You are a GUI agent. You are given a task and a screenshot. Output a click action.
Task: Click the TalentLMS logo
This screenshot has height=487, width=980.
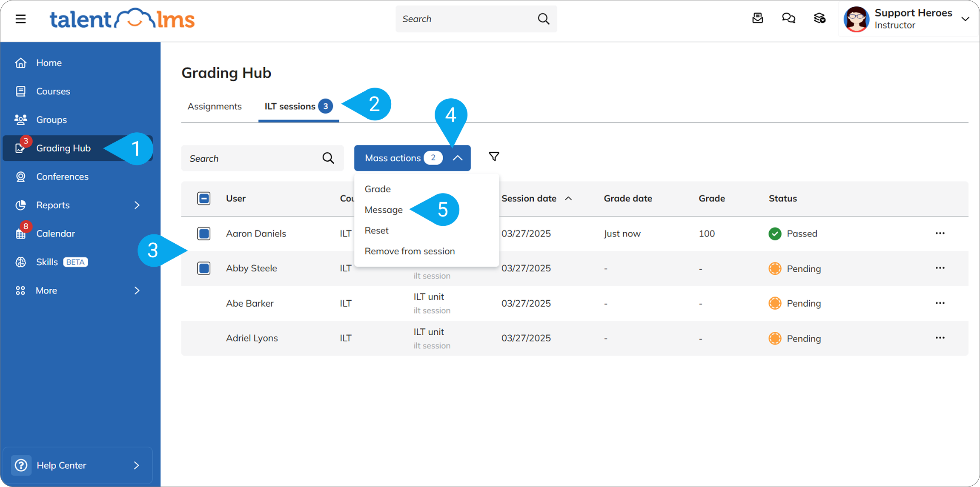[122, 19]
